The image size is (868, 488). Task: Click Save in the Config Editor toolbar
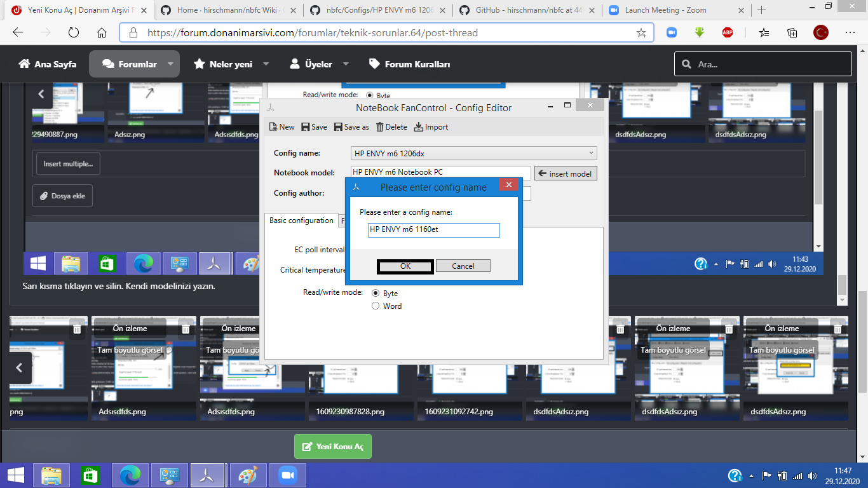315,127
